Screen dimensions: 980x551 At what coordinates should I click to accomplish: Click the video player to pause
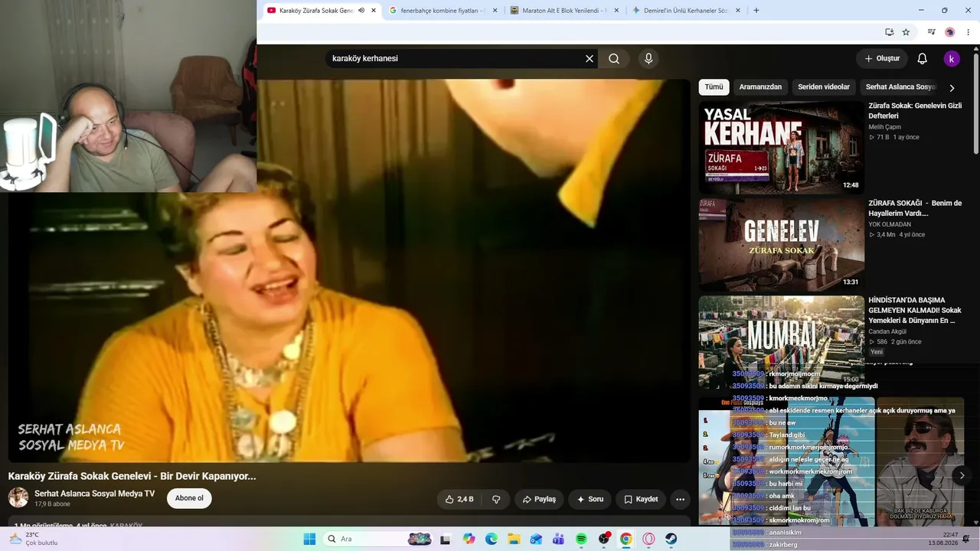click(349, 270)
